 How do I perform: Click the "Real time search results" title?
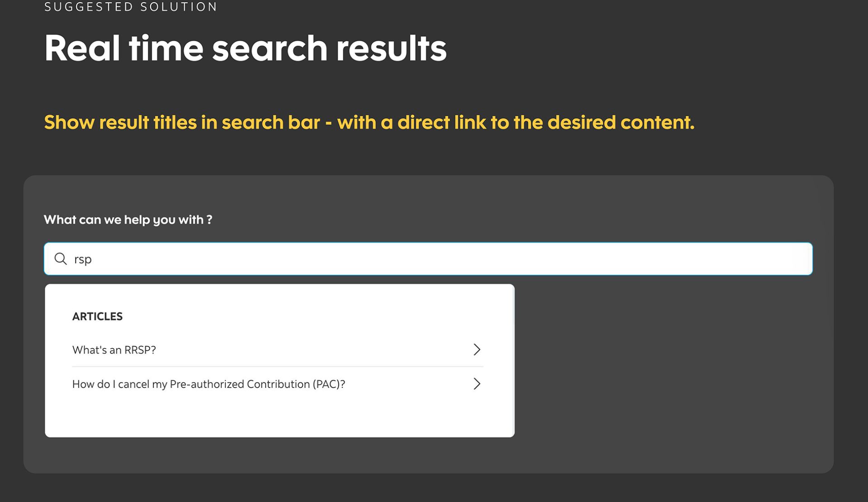pos(245,48)
